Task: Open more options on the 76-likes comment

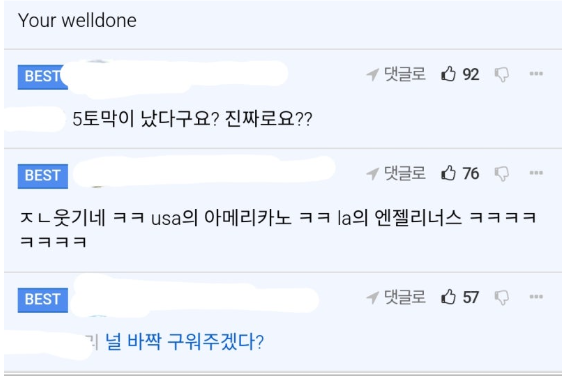Action: point(536,173)
